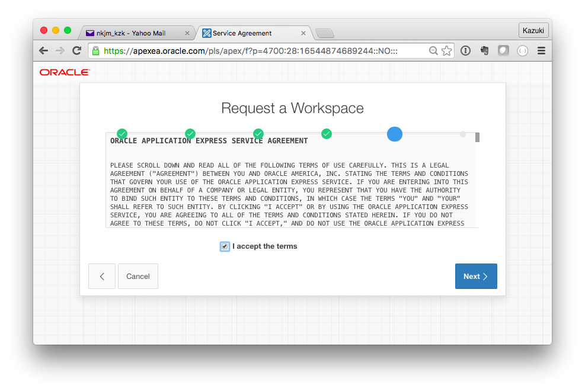This screenshot has width=585, height=392.
Task: Select the current blue wizard step
Action: [395, 134]
